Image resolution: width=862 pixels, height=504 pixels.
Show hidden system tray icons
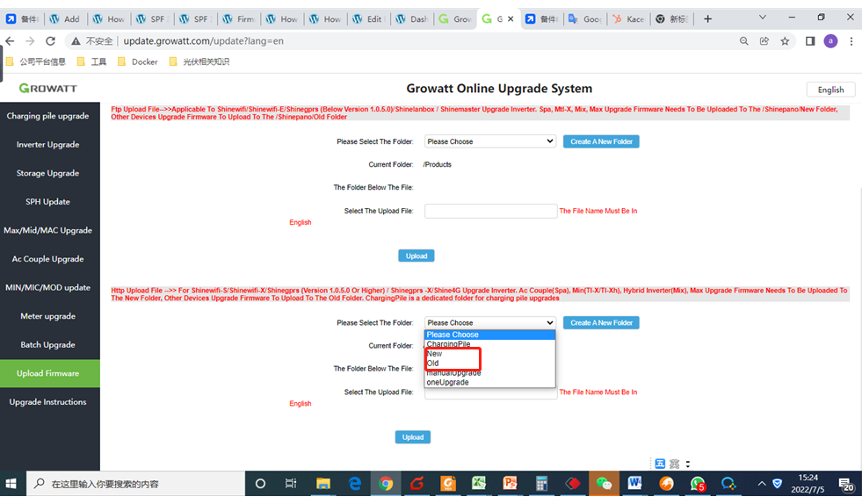click(x=762, y=484)
